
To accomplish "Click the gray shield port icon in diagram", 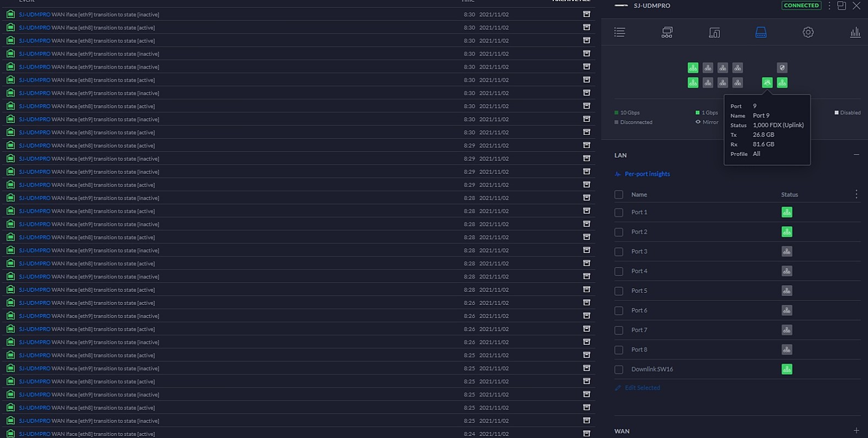I will [x=782, y=68].
